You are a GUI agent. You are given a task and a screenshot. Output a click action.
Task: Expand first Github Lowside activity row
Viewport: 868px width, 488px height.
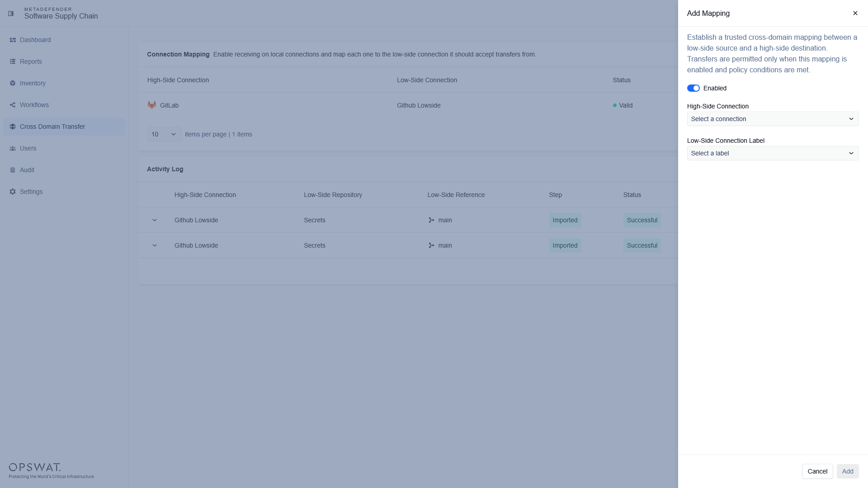tap(155, 221)
